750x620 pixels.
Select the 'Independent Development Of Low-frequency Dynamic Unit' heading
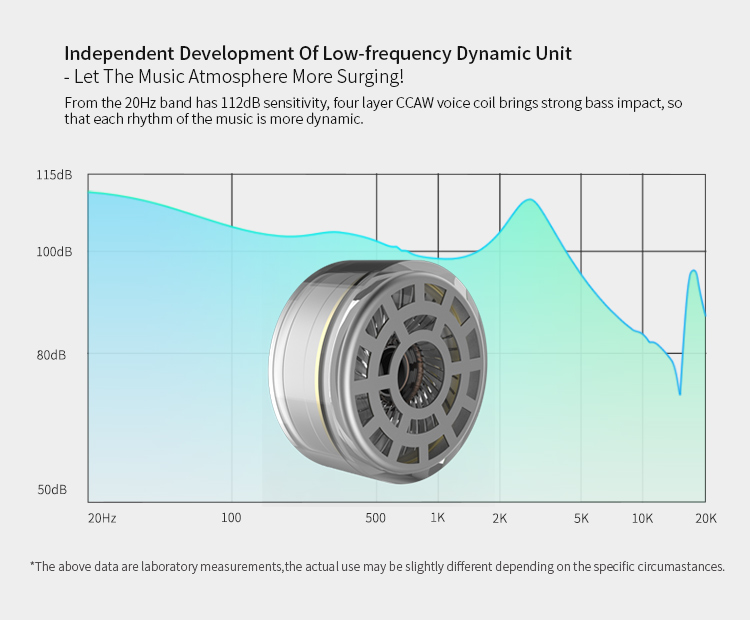tap(318, 53)
